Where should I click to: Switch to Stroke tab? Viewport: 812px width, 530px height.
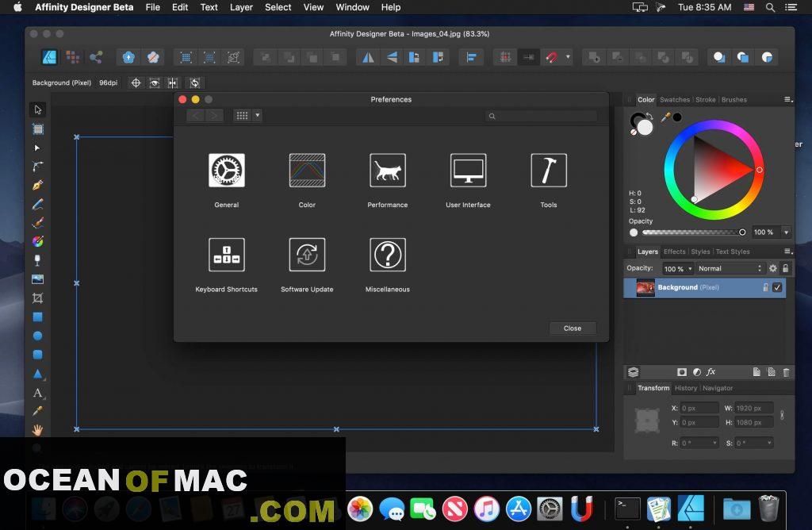point(705,99)
